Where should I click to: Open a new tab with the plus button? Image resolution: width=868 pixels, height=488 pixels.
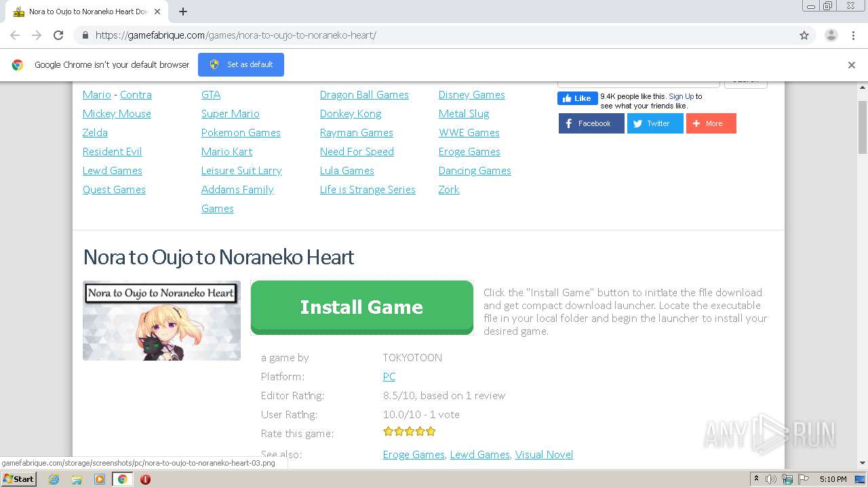pos(182,12)
